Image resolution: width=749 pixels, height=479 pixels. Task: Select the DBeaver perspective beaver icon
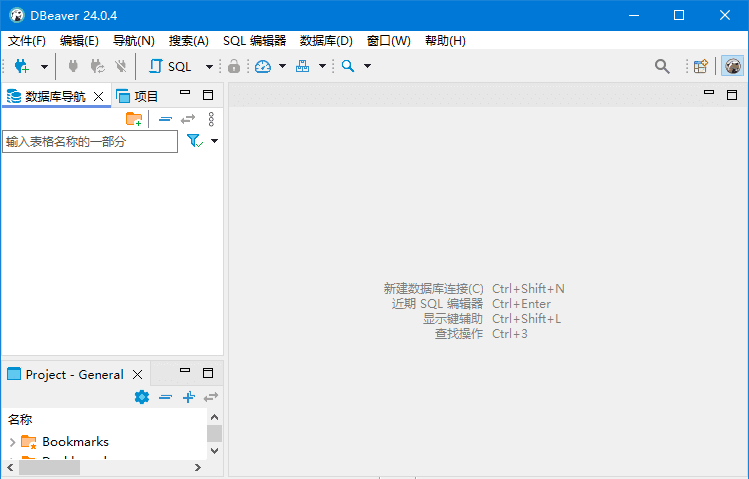click(x=732, y=66)
